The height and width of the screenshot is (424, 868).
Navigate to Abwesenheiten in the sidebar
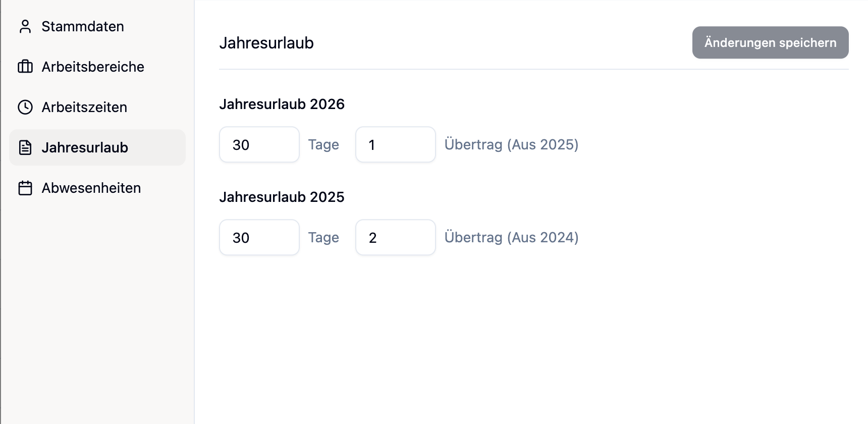point(91,188)
